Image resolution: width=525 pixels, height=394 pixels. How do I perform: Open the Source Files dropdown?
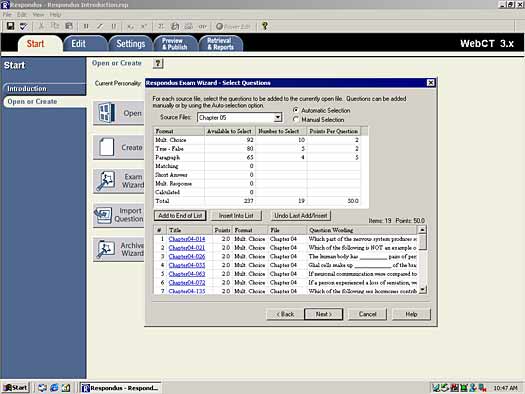point(278,117)
